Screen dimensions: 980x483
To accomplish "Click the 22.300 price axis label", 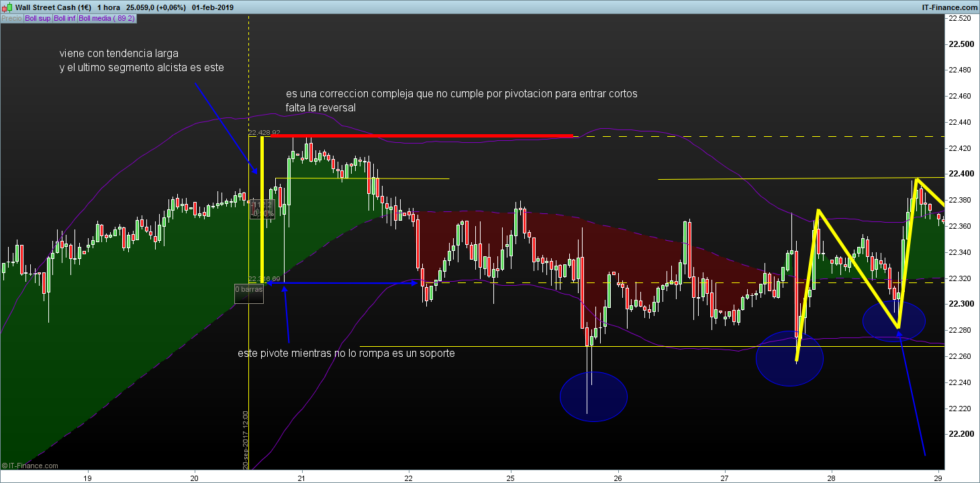I will [x=960, y=304].
